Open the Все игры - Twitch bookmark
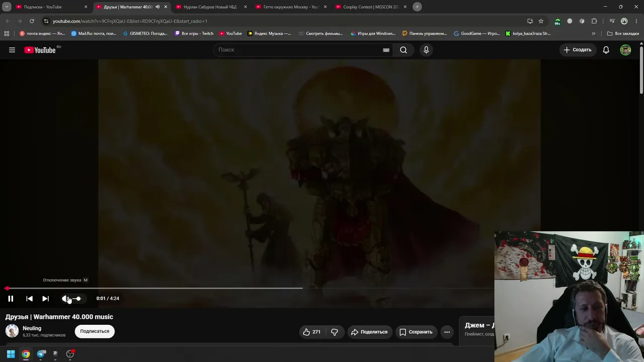Viewport: 644px width, 362px height. point(194,34)
